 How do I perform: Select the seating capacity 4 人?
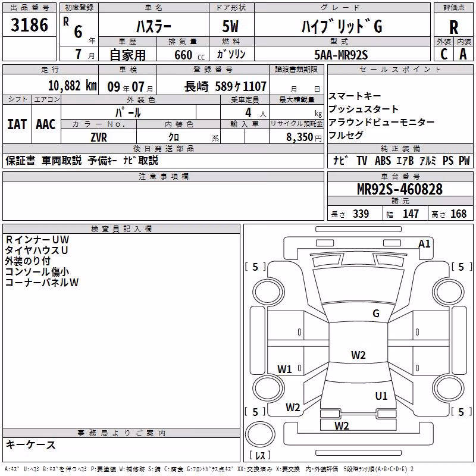[256, 113]
